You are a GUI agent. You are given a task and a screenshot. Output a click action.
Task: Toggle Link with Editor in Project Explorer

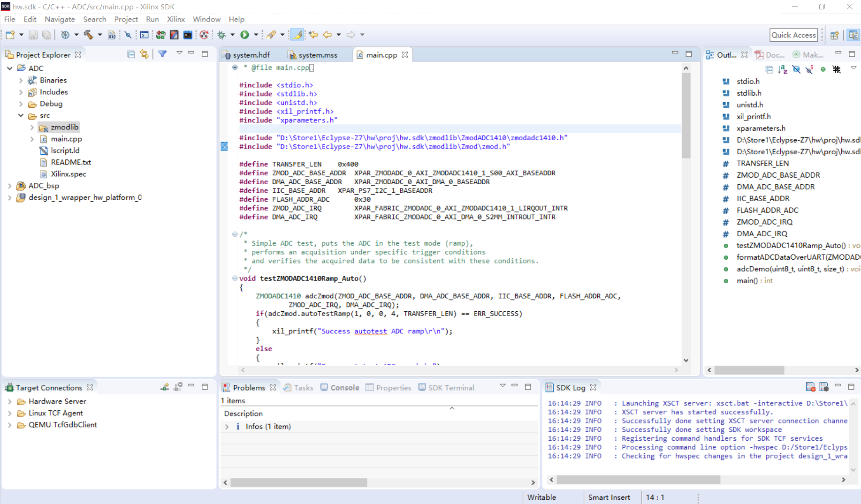pyautogui.click(x=144, y=54)
